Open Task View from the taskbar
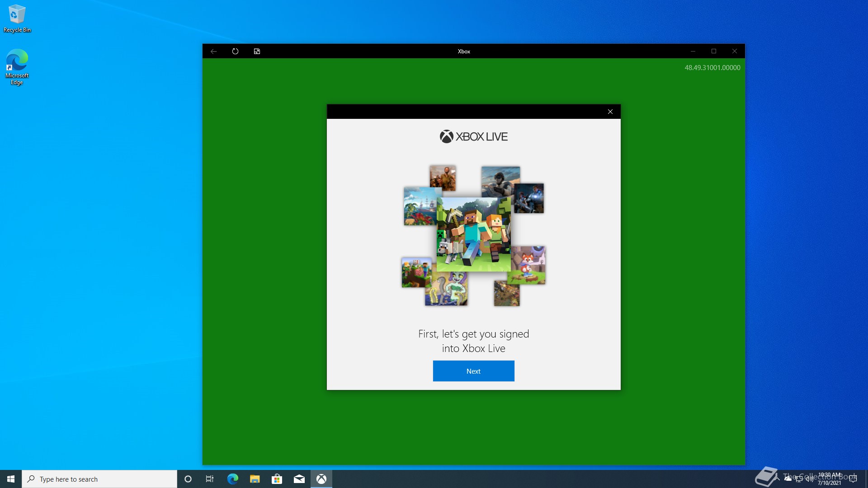 click(x=210, y=479)
